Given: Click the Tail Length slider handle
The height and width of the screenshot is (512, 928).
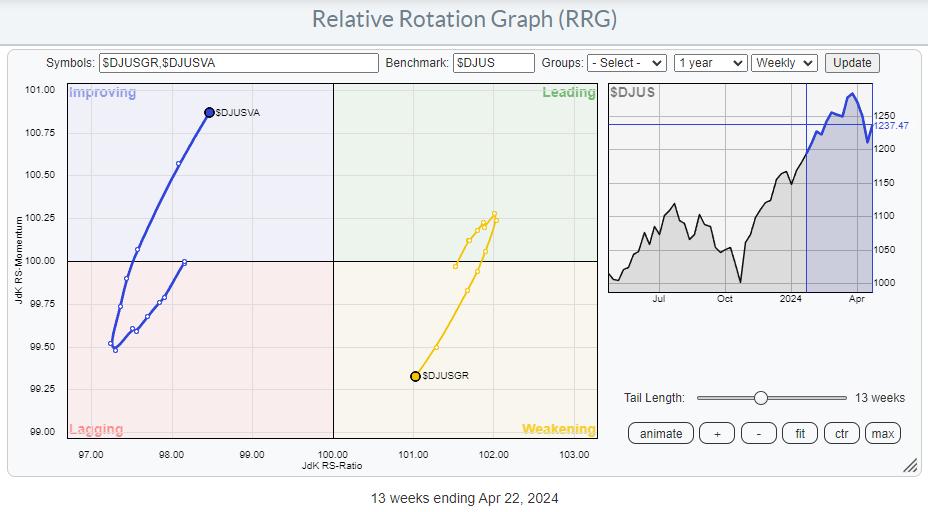Looking at the screenshot, I should 761,398.
